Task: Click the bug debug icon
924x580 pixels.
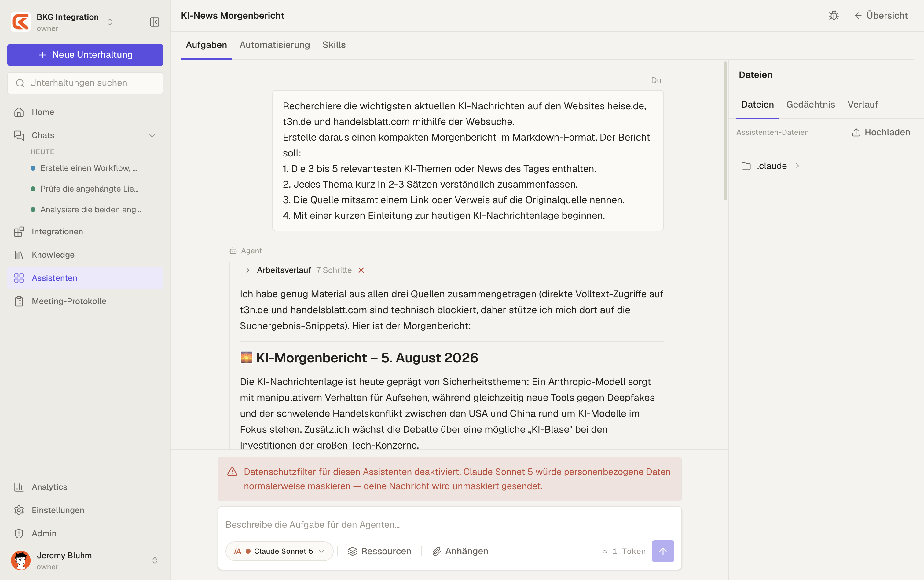Action: [834, 15]
